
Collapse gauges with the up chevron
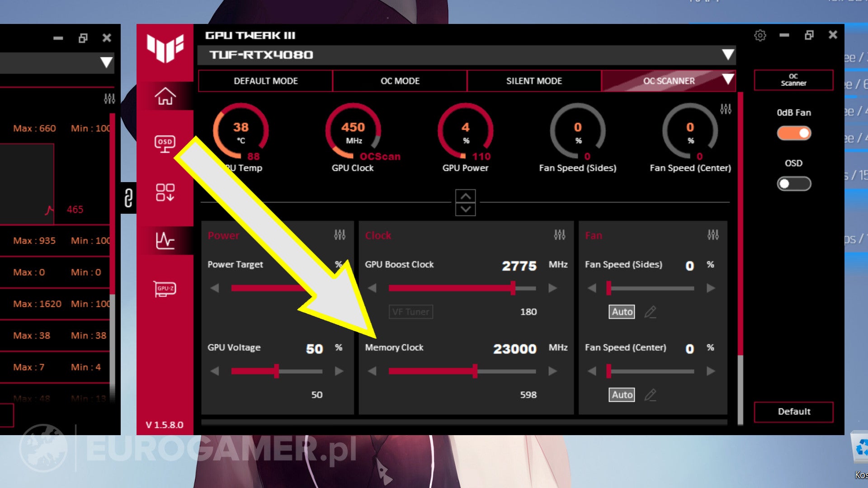[466, 196]
